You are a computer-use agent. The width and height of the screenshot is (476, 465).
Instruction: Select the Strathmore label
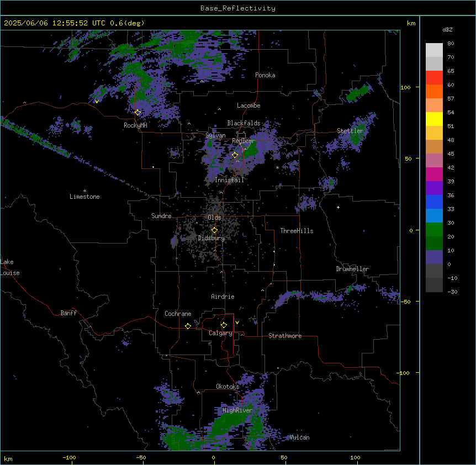(x=285, y=336)
